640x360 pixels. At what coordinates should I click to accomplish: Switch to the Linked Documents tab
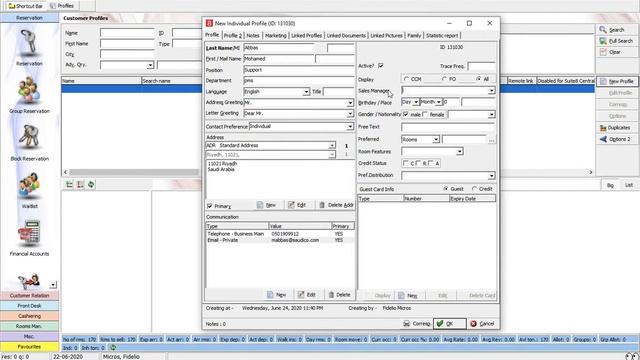[346, 36]
